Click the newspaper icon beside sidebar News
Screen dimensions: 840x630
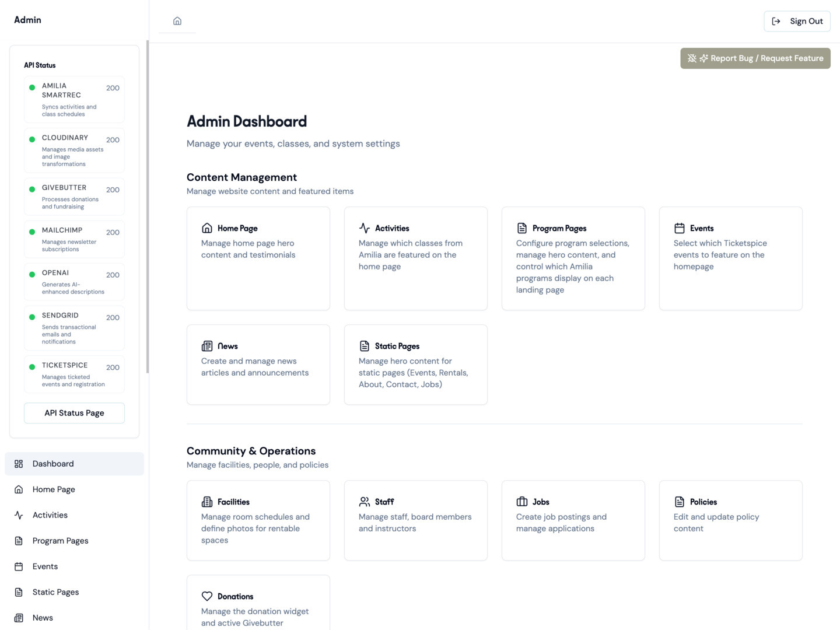(19, 618)
